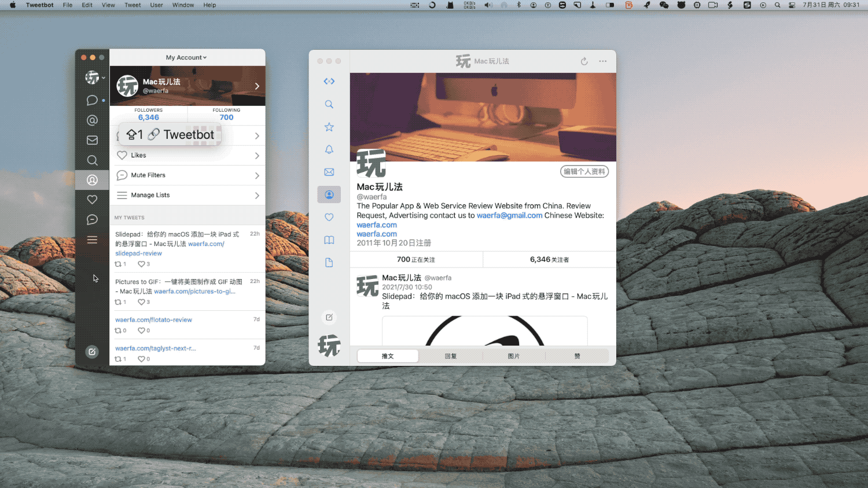The width and height of the screenshot is (868, 488).
Task: Select 推文 tab in right window
Action: (388, 356)
